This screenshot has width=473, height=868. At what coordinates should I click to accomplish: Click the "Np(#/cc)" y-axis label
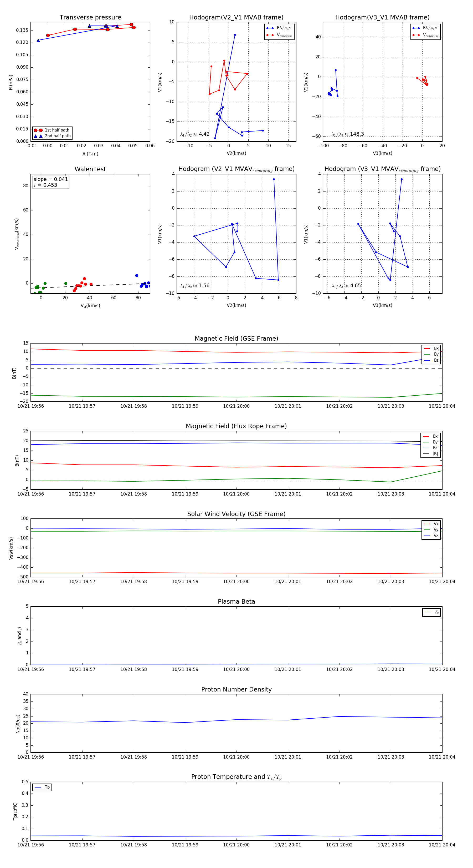point(18,723)
